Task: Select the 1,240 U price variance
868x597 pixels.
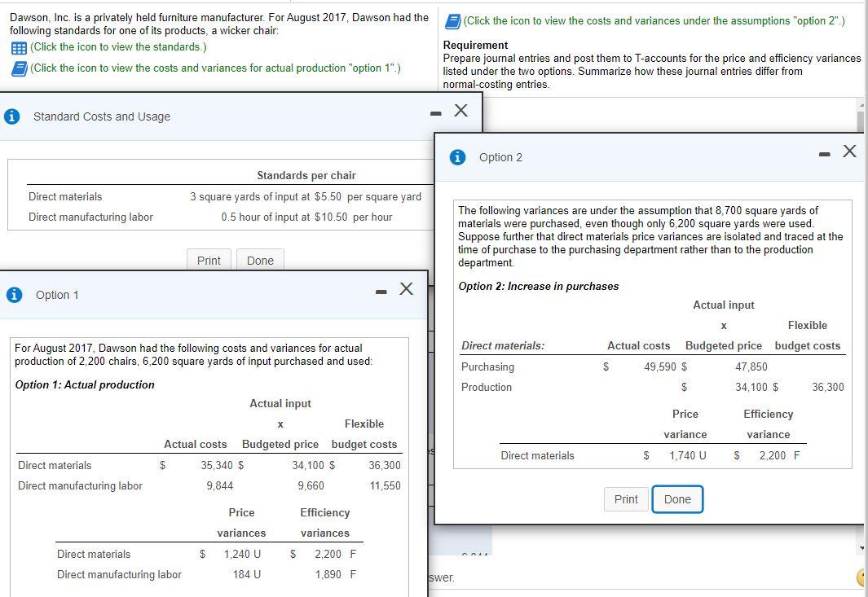Action: [242, 554]
